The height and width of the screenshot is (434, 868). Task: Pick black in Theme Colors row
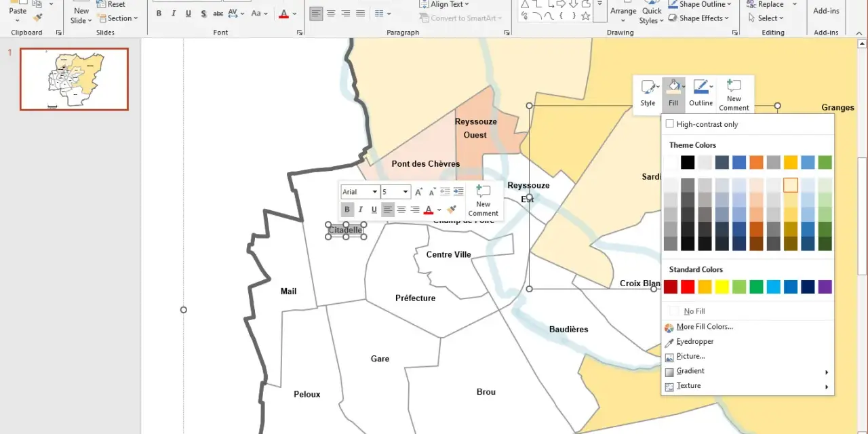[688, 163]
